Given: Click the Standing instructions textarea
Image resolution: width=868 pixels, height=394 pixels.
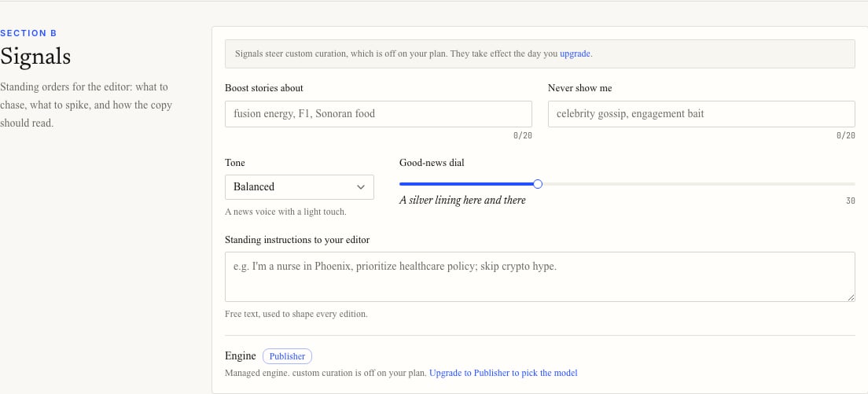Looking at the screenshot, I should [539, 277].
